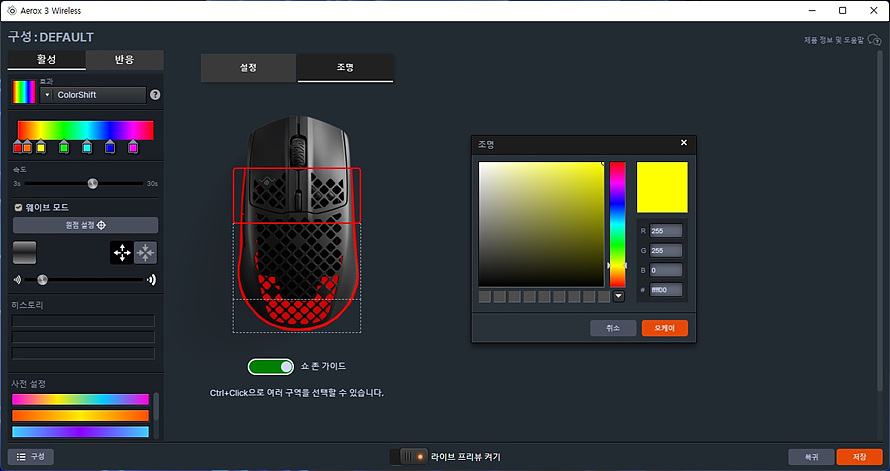Select the cyan-purple gradient preset
Screen dimensions: 890x471
(80, 432)
